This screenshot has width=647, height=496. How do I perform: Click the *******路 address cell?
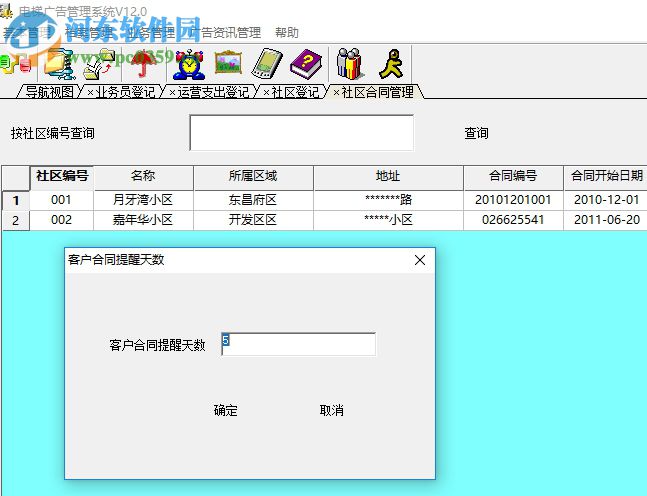pos(388,200)
